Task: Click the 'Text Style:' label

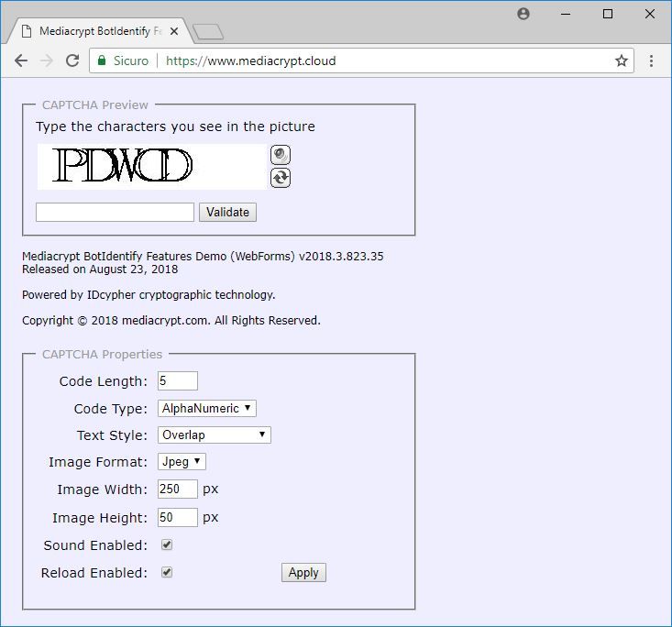Action: coord(112,435)
